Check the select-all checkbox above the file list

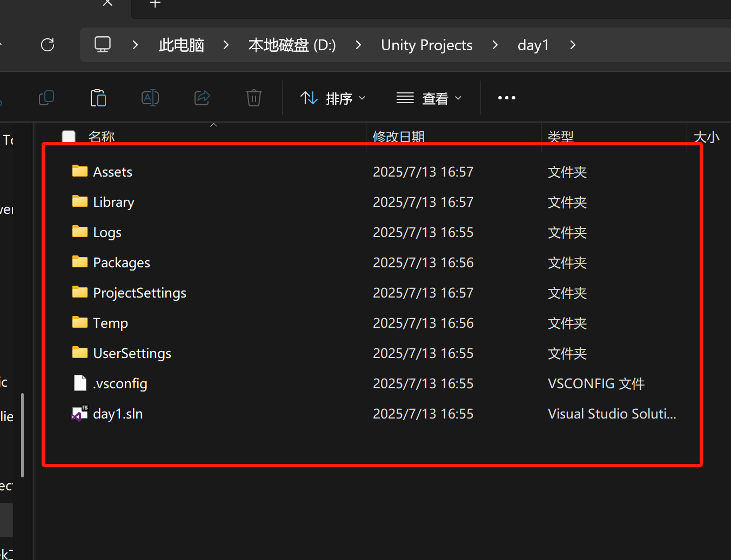coord(69,137)
